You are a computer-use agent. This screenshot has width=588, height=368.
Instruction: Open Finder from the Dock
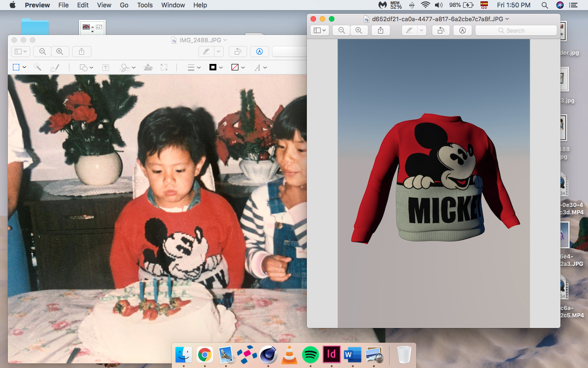[184, 355]
